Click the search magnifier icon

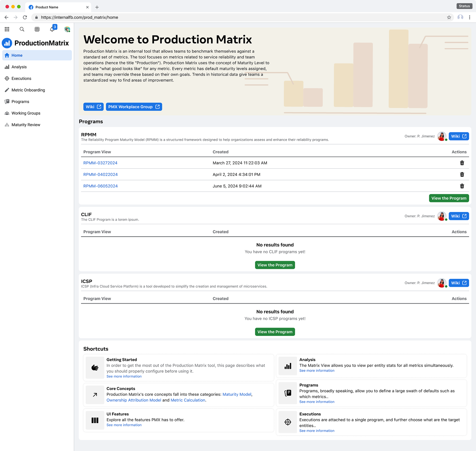click(x=22, y=29)
